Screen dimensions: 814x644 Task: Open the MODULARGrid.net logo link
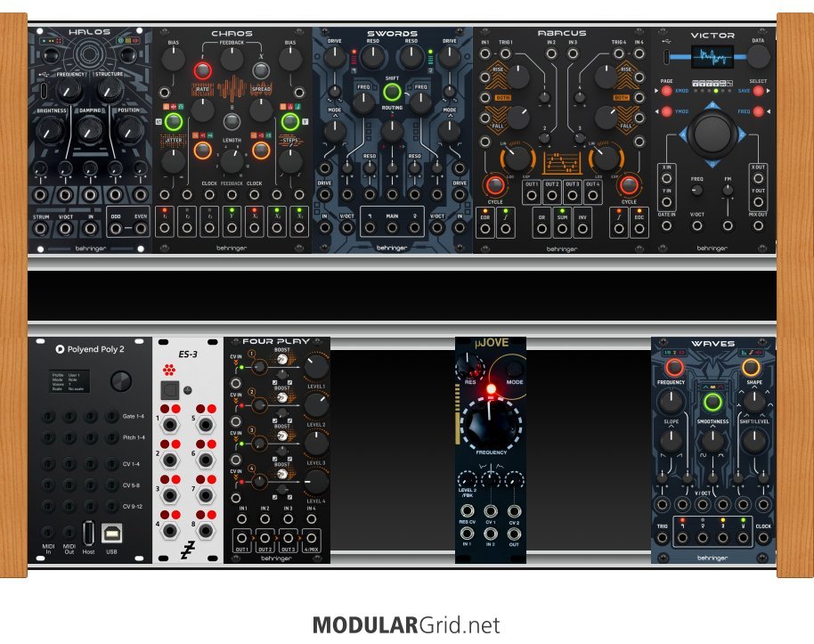coord(406,624)
